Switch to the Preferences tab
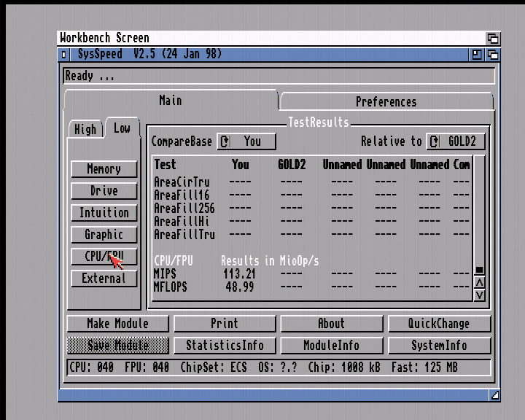 click(x=386, y=101)
